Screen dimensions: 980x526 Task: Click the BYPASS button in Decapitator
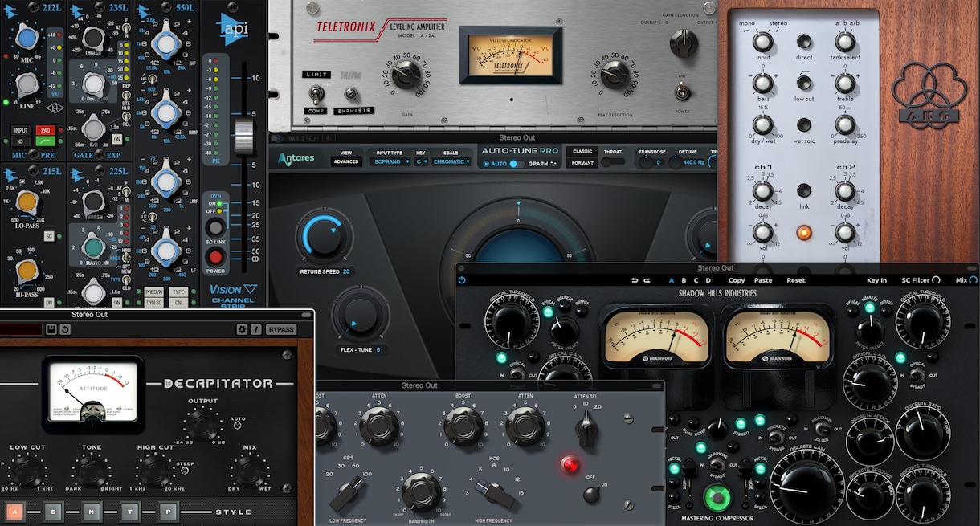[x=281, y=329]
